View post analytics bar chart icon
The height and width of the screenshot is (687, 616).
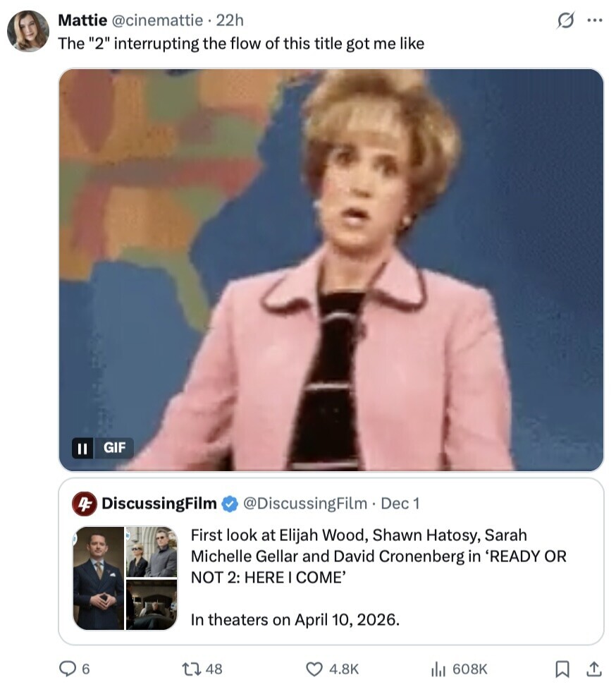pos(439,669)
